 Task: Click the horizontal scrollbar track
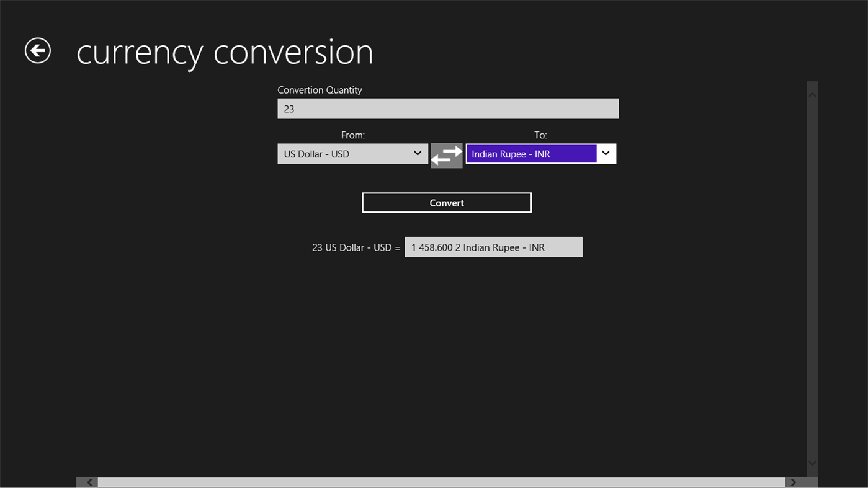click(x=434, y=482)
